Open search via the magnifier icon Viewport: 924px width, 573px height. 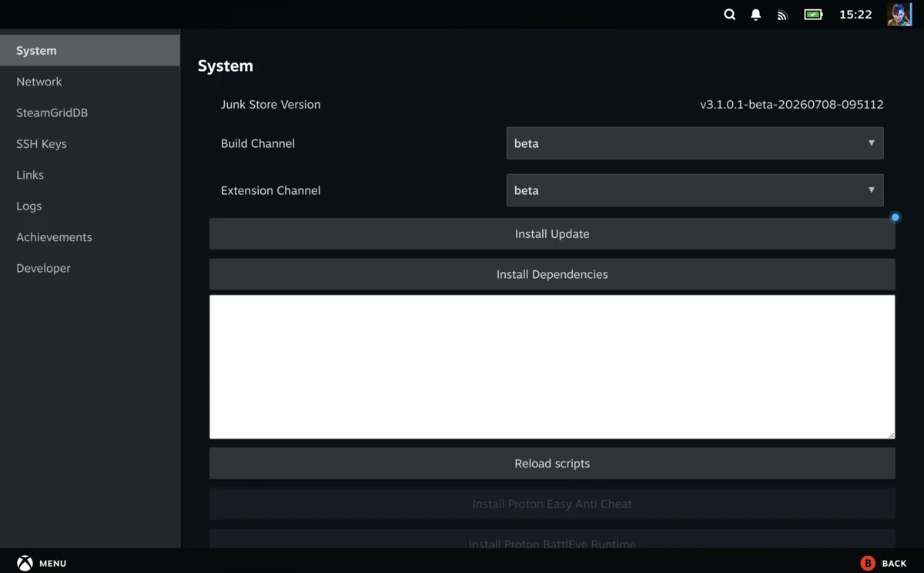(729, 15)
